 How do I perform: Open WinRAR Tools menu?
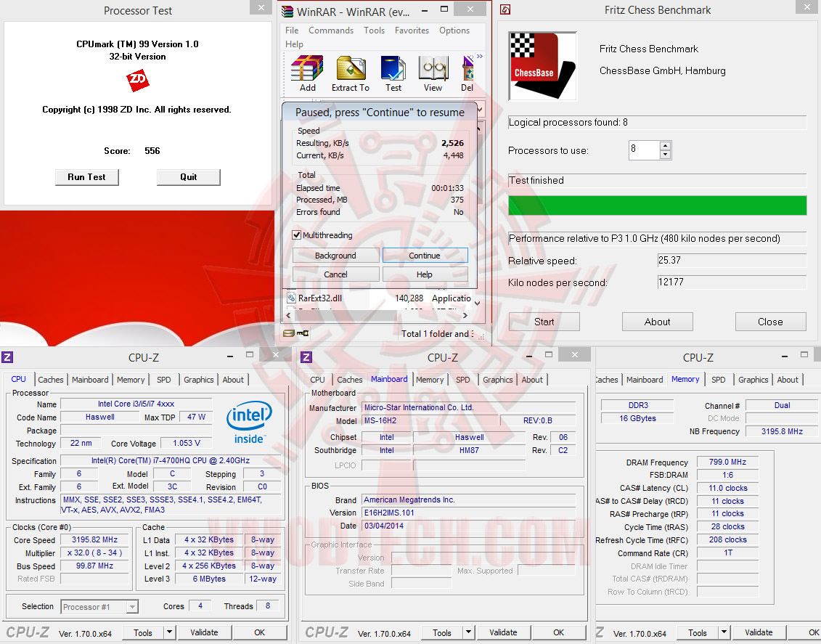[x=375, y=30]
